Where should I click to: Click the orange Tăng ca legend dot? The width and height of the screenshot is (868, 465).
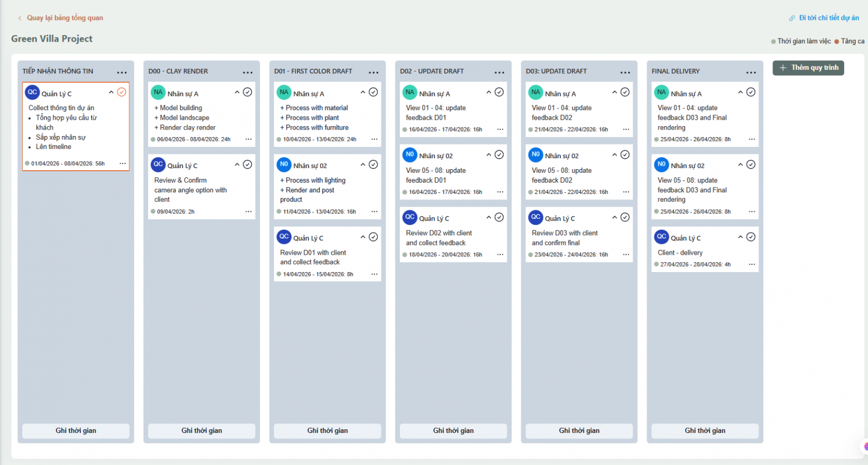coord(837,42)
